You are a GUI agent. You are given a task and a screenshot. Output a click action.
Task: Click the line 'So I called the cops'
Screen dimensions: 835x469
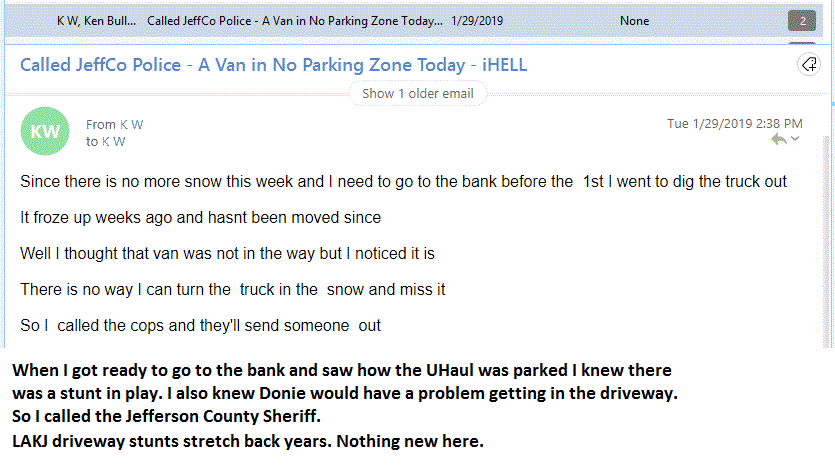[200, 325]
